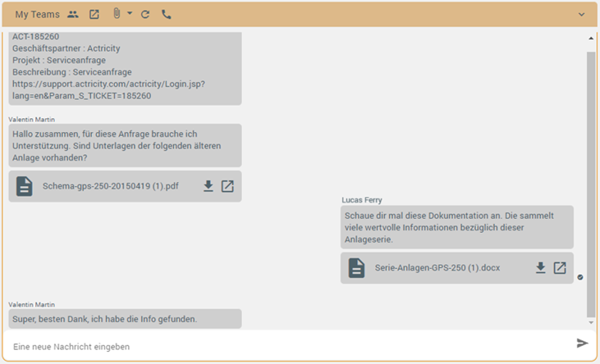Collapse the My Teams panel chevron
600x364 pixels.
coord(582,15)
